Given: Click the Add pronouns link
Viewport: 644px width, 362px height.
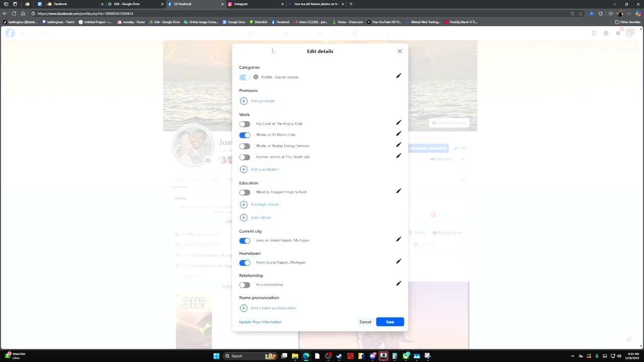Looking at the screenshot, I should pos(263,101).
